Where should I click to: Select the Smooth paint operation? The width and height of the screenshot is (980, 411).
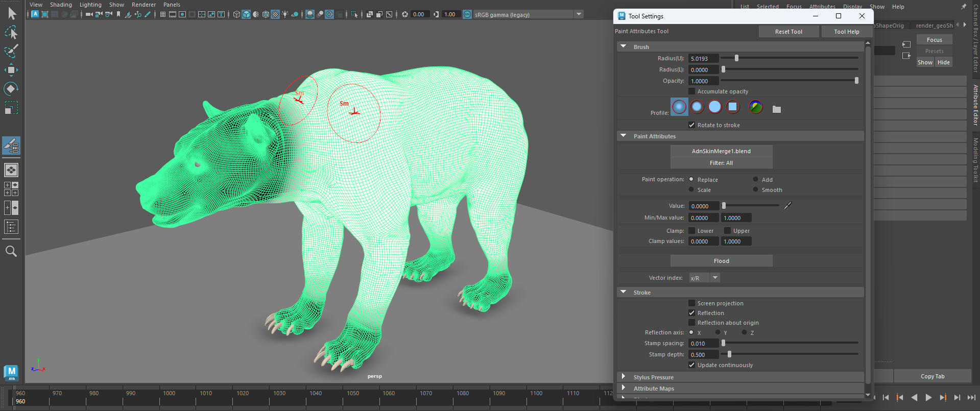[756, 190]
